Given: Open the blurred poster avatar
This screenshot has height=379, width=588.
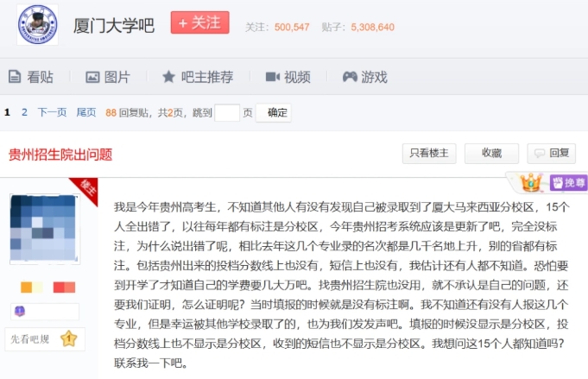Looking at the screenshot, I should pos(45,229).
